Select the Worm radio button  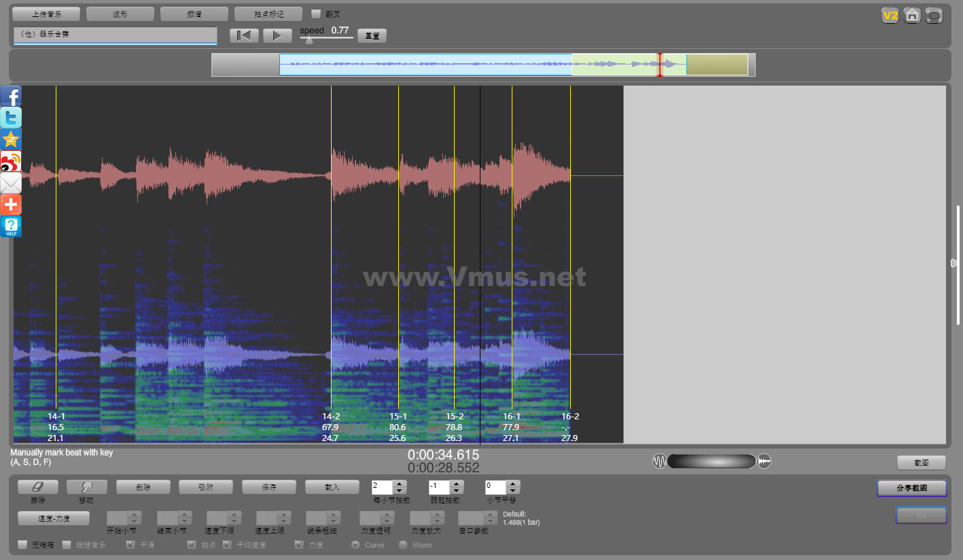(x=403, y=544)
